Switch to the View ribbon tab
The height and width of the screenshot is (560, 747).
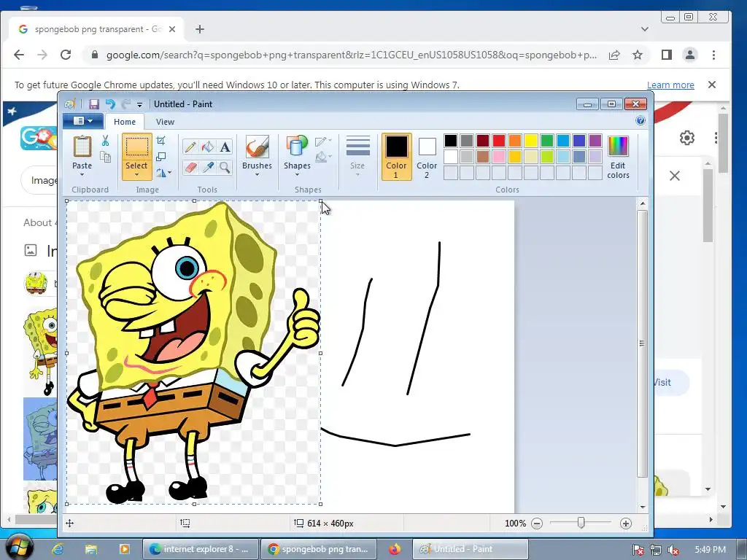[165, 122]
